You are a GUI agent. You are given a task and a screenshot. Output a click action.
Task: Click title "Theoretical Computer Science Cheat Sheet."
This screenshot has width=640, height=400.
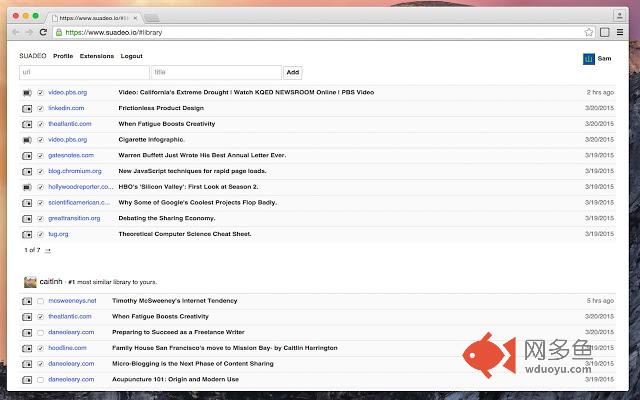[185, 234]
